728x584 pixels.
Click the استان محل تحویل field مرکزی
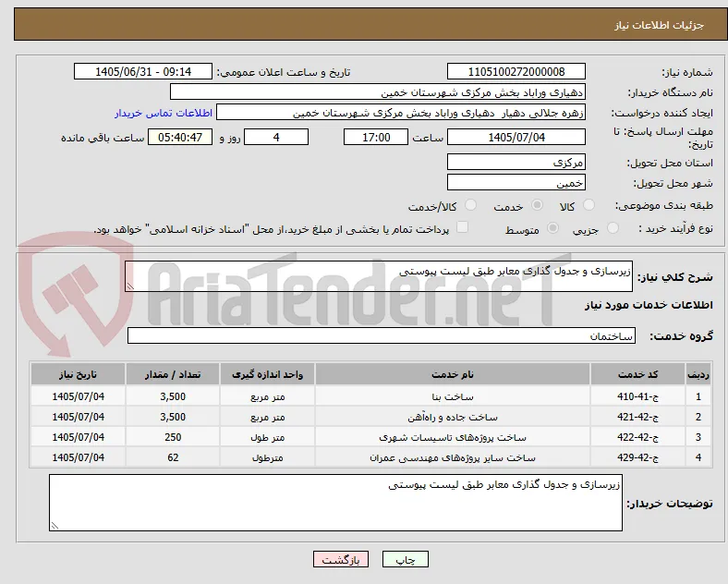[516, 162]
